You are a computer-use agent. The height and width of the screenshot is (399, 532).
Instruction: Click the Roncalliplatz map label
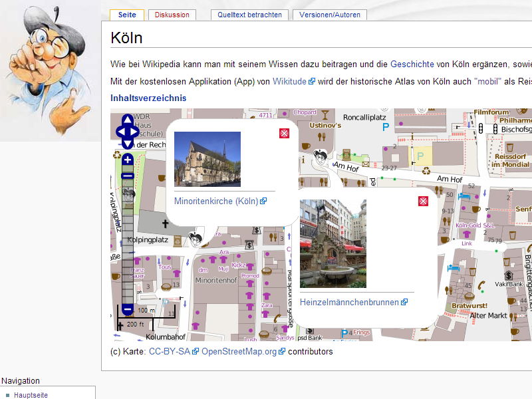tap(364, 118)
